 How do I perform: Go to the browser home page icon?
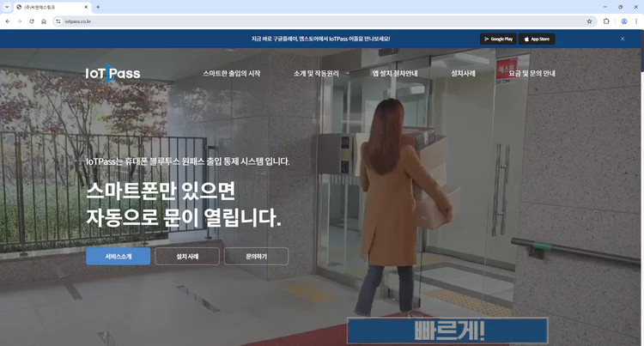point(44,21)
